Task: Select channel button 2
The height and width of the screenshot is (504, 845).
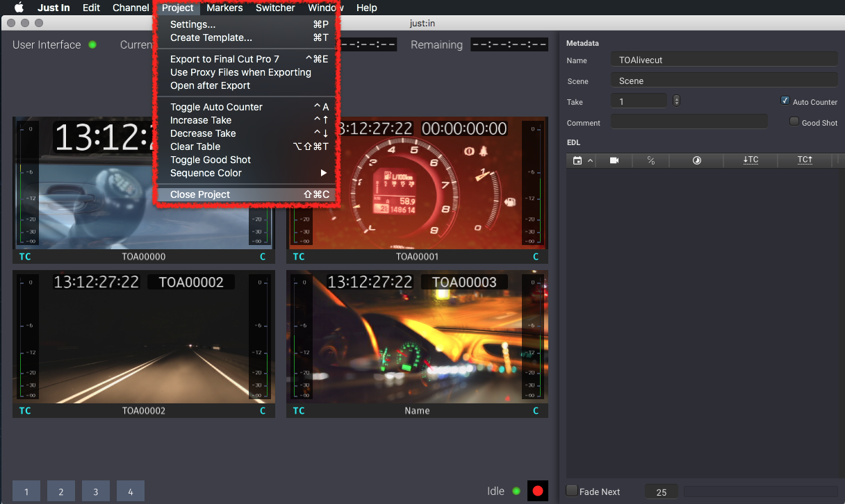Action: pos(61,491)
